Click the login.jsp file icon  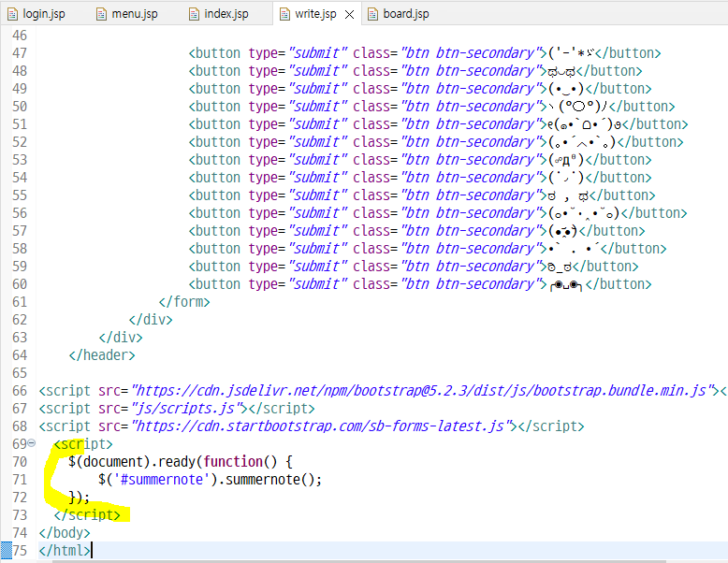[x=12, y=14]
